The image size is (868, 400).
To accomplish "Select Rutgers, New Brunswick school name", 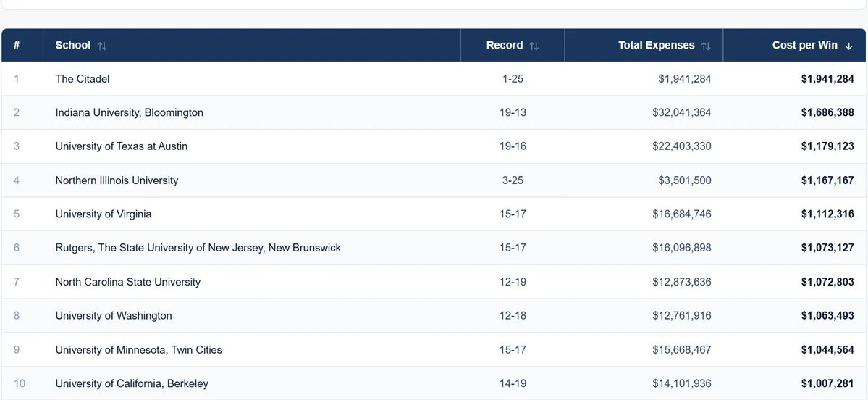I will [198, 248].
